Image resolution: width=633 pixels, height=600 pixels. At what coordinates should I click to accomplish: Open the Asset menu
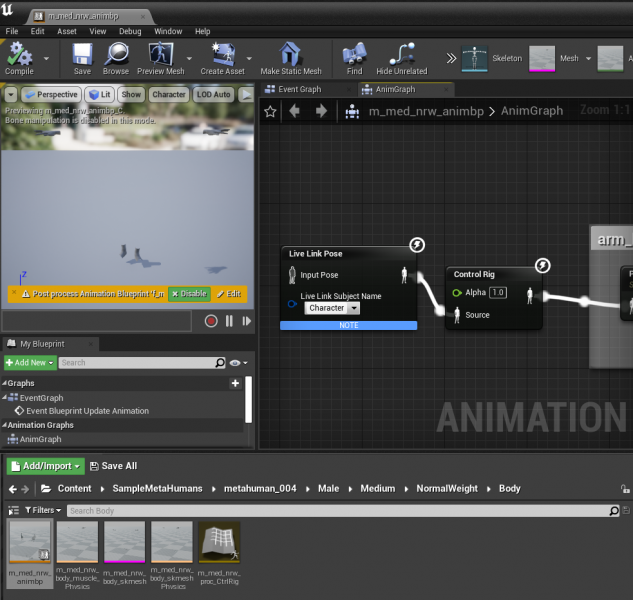67,31
